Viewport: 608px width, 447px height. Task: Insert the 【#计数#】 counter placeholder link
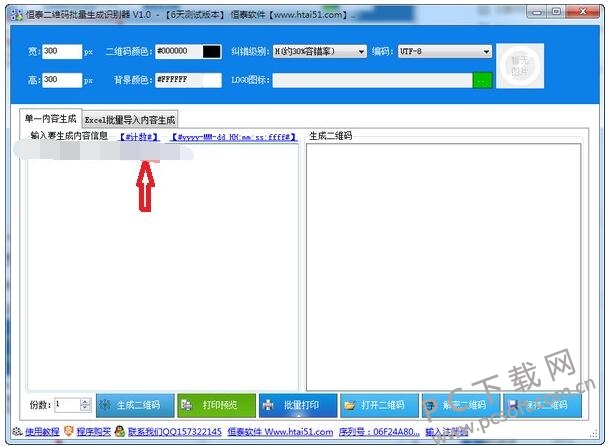pyautogui.click(x=140, y=137)
